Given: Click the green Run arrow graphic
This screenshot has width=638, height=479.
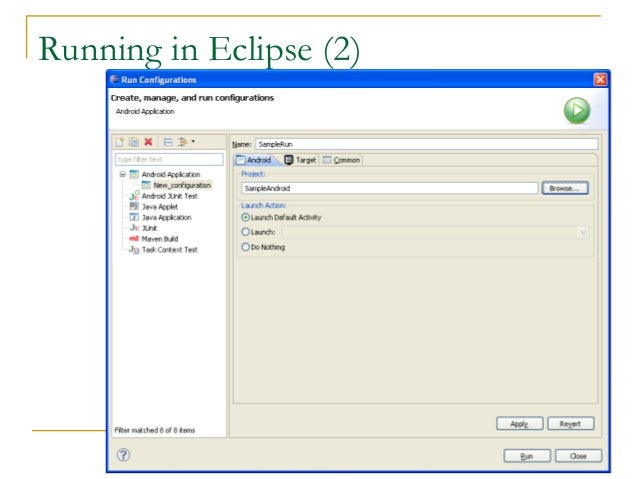Looking at the screenshot, I should point(577,110).
